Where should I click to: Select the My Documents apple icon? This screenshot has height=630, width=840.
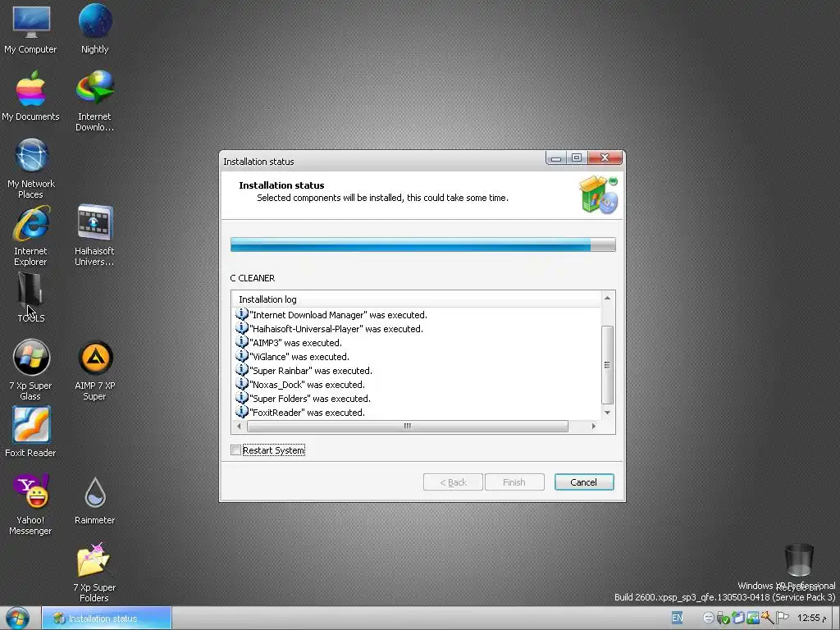[30, 97]
